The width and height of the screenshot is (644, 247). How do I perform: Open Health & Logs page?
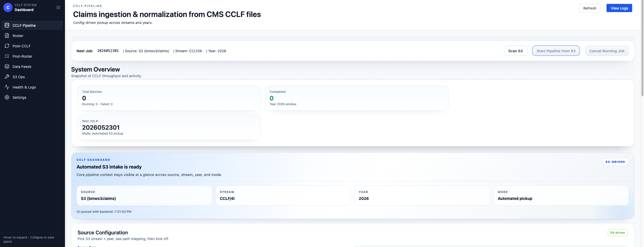pyautogui.click(x=32, y=87)
